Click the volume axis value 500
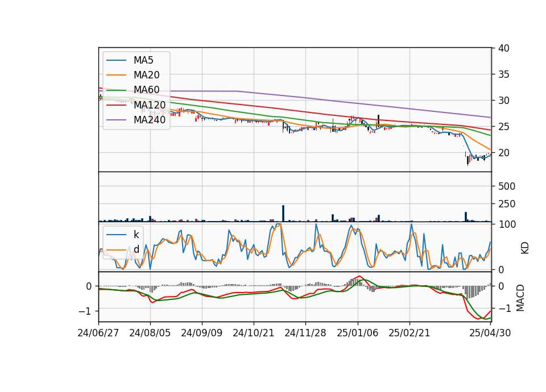Screen dimensions: 546x392 (507, 186)
